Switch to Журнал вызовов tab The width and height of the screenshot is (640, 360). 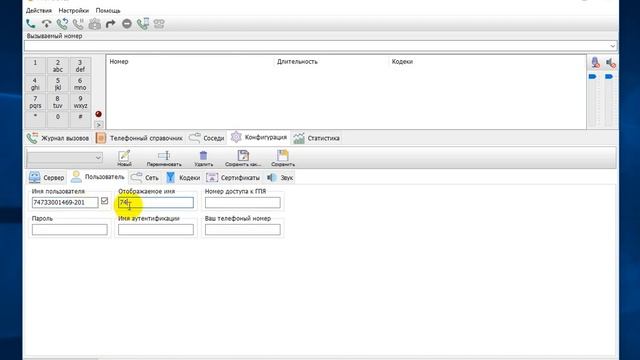coord(58,138)
